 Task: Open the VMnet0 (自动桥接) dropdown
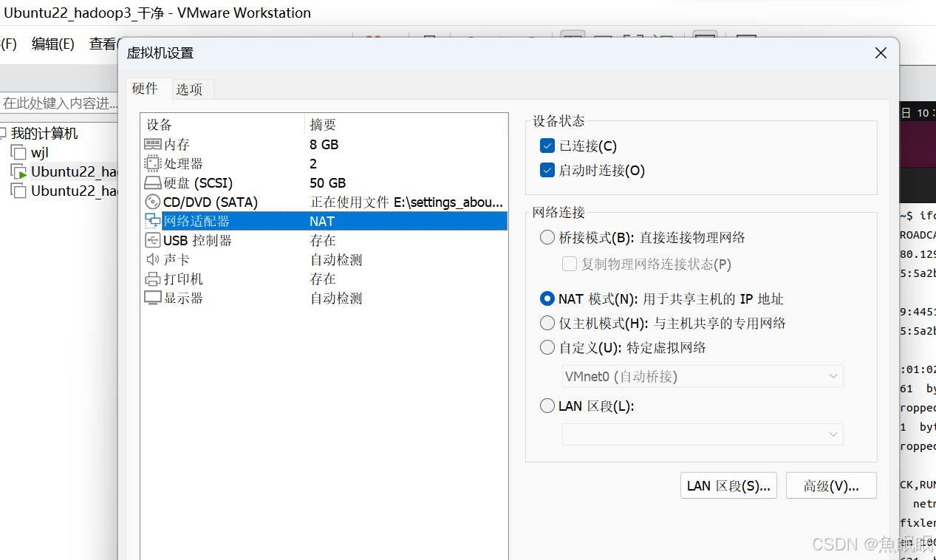703,377
